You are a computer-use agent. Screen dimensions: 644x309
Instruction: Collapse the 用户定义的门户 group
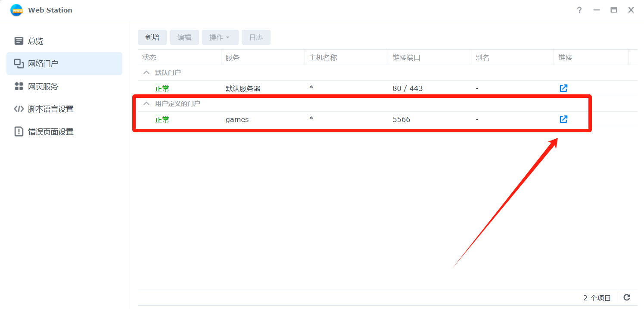(x=146, y=103)
